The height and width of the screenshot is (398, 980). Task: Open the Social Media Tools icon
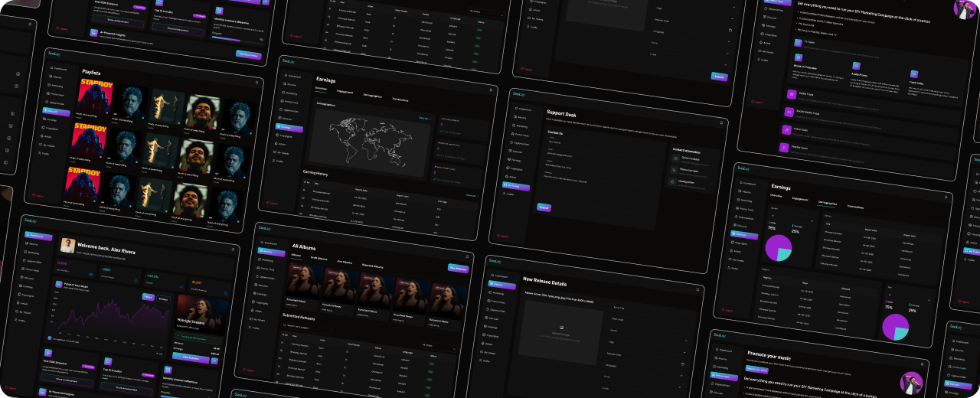pos(788,113)
